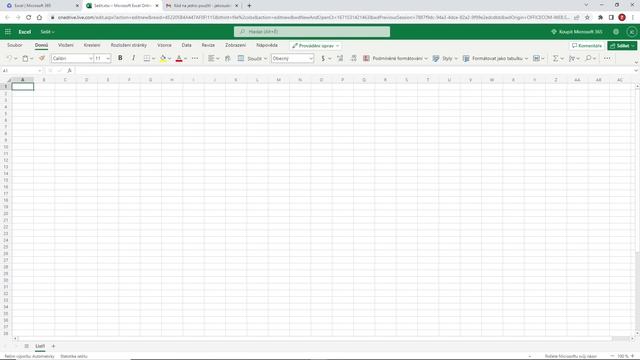Select the Domů ribbon tab
640x360 pixels.
point(41,45)
